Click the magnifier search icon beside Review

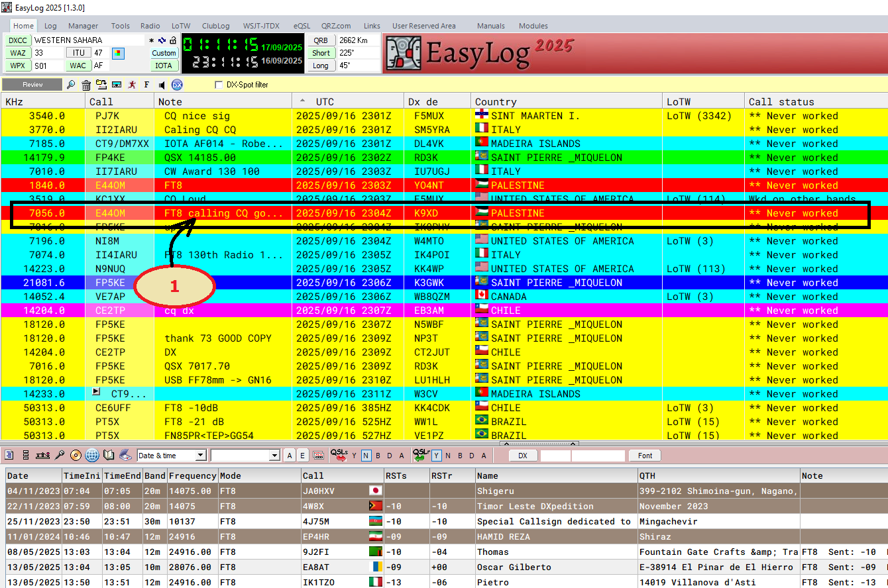click(x=71, y=85)
